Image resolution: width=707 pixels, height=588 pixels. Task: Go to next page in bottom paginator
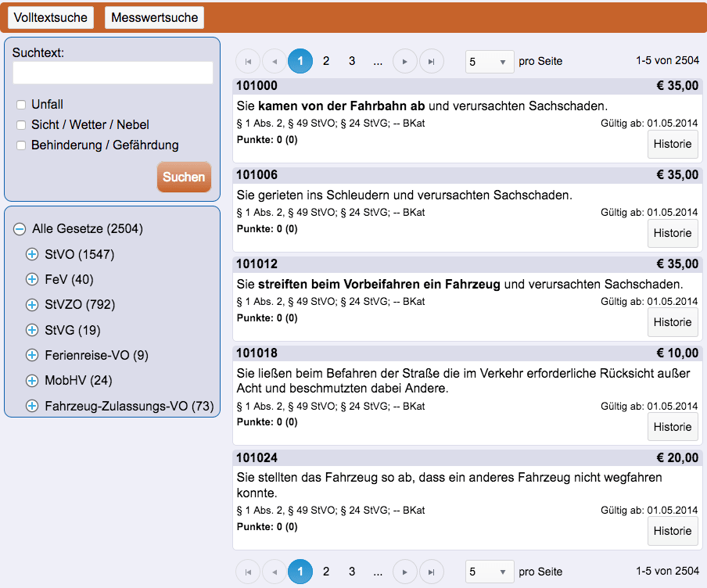point(404,572)
